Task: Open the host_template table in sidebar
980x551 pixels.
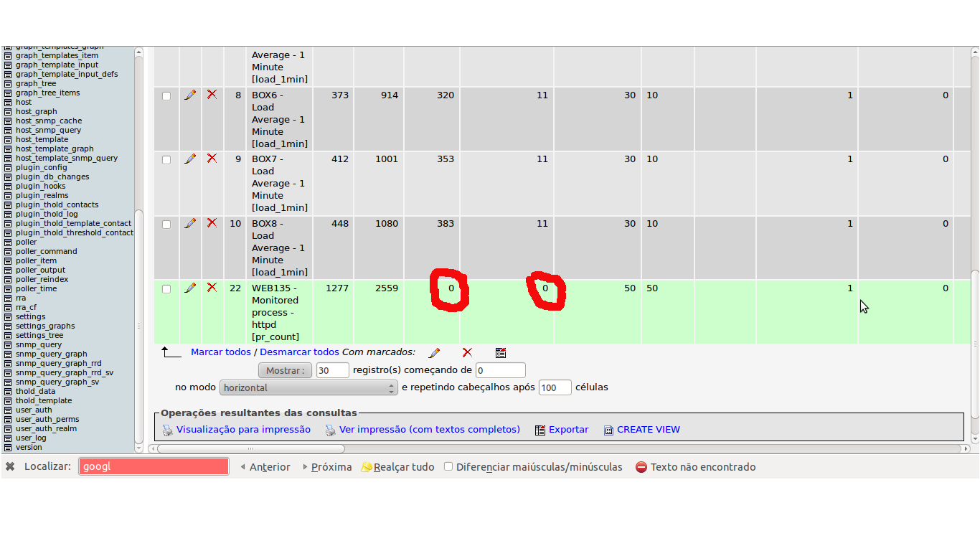Action: coord(42,139)
